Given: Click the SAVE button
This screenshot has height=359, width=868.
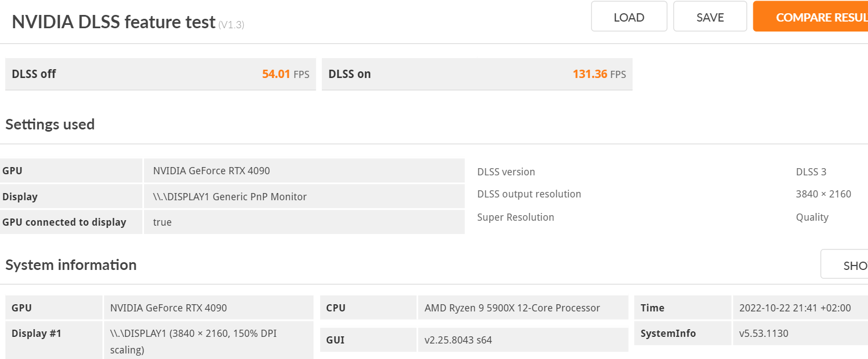Looking at the screenshot, I should click(710, 17).
